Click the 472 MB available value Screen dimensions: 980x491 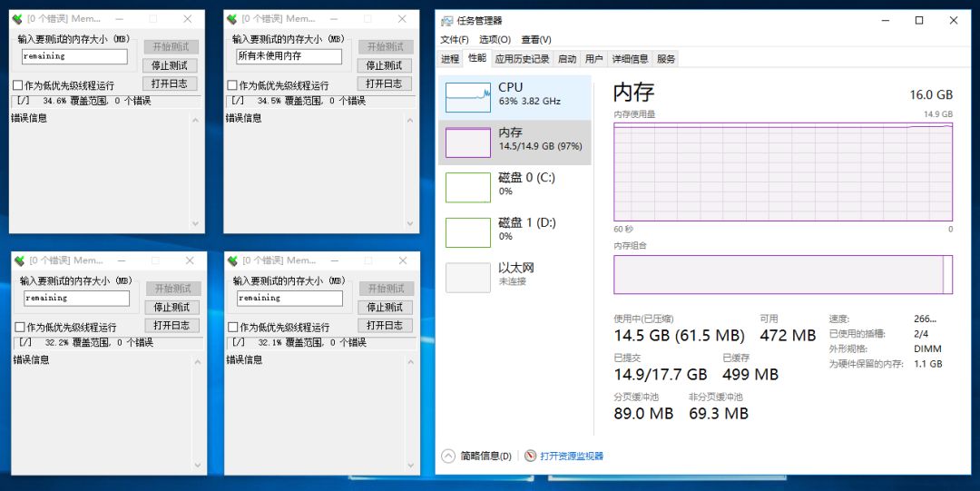click(x=788, y=335)
